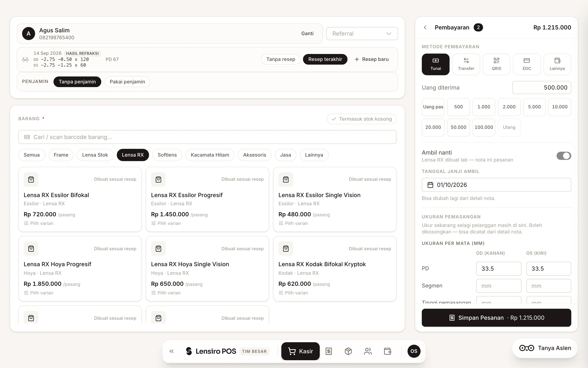Open the transactions receipt icon in bottom nav
This screenshot has width=588, height=368.
tap(329, 351)
